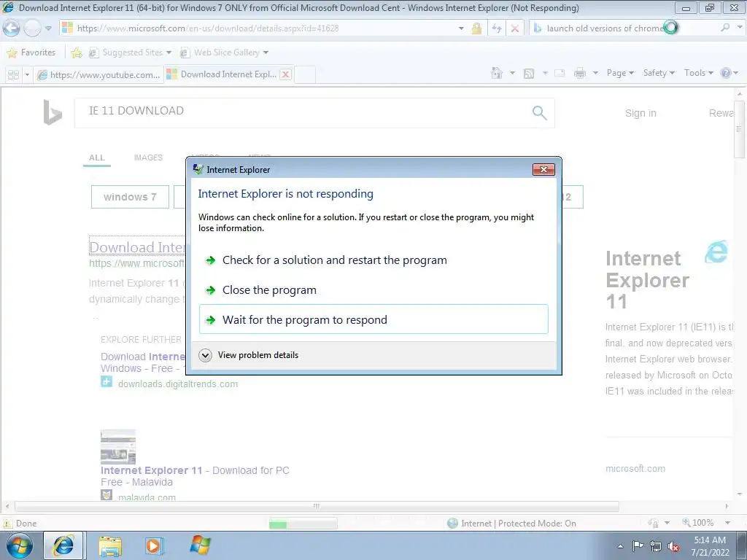The width and height of the screenshot is (747, 560).
Task: Open the Safety menu
Action: [659, 73]
